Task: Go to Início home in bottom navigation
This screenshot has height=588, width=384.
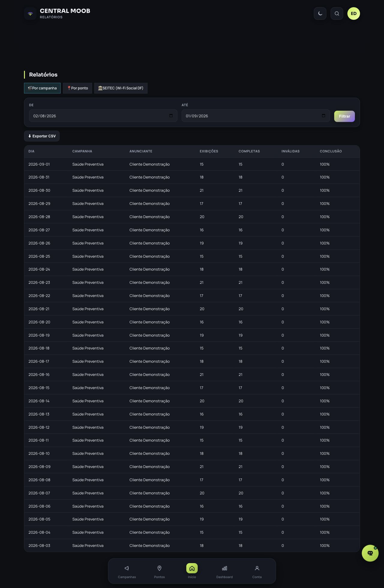Action: point(192,571)
